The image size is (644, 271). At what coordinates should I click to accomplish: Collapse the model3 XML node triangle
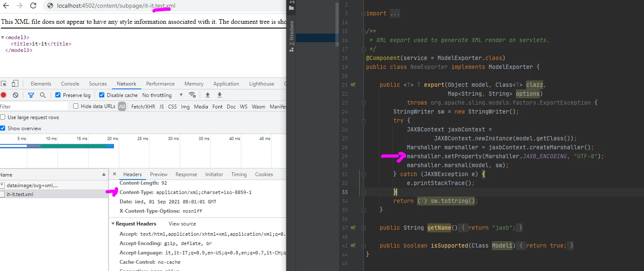coord(3,38)
